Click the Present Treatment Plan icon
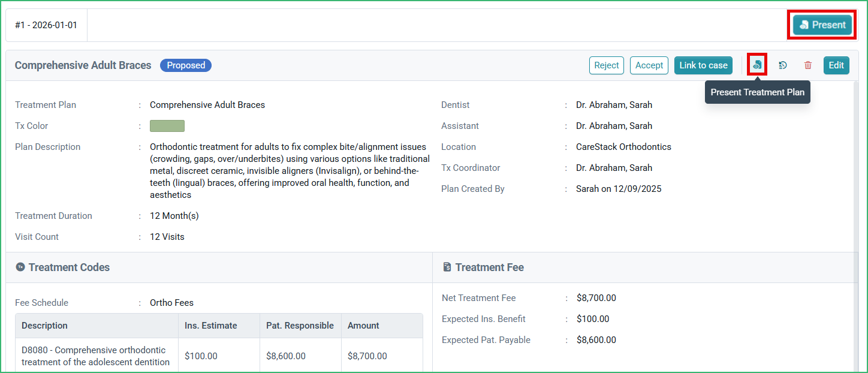 coord(758,65)
